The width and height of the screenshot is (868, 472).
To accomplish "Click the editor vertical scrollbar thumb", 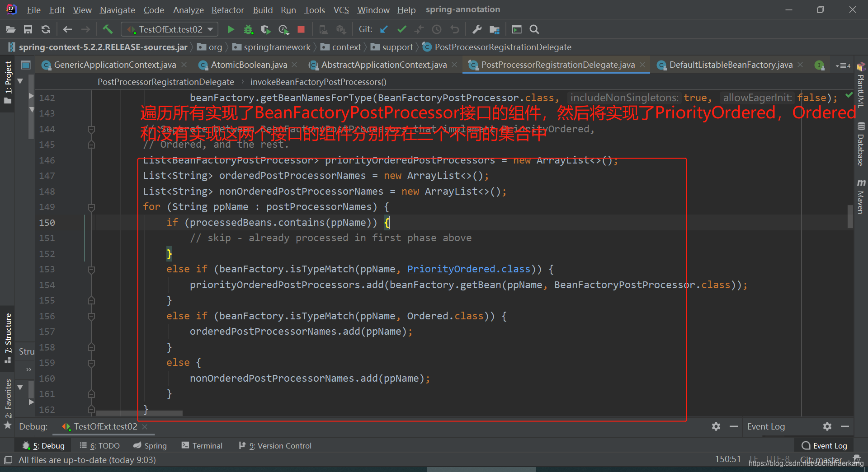I will click(850, 216).
